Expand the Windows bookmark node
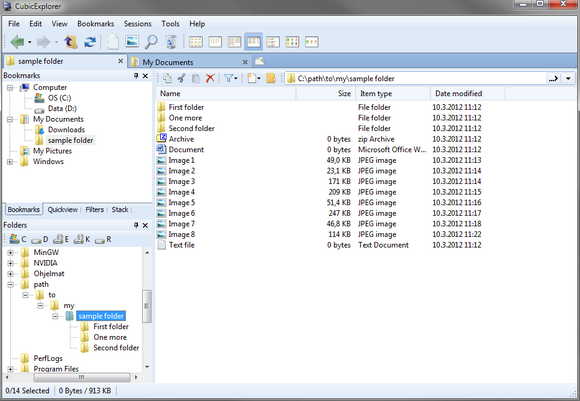The height and width of the screenshot is (401, 580). (10, 162)
